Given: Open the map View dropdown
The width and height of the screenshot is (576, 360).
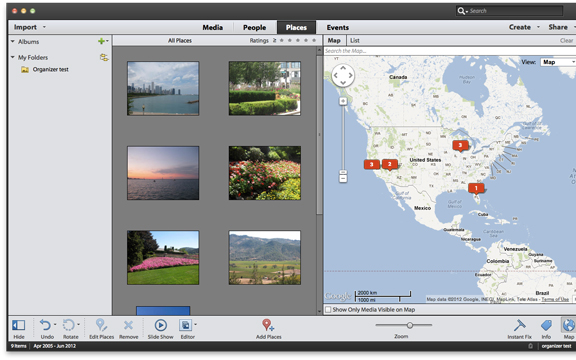Looking at the screenshot, I should pos(557,62).
